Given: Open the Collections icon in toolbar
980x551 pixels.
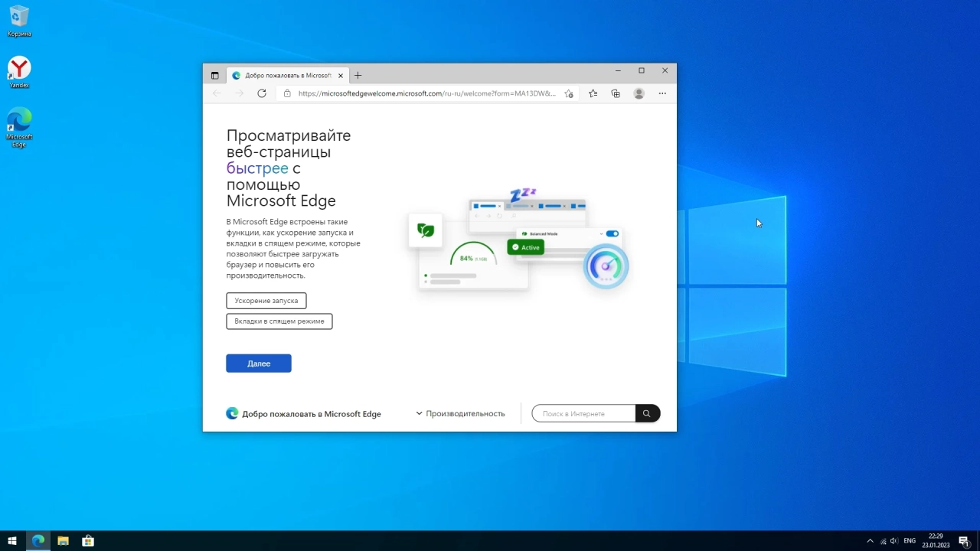Looking at the screenshot, I should pos(616,93).
